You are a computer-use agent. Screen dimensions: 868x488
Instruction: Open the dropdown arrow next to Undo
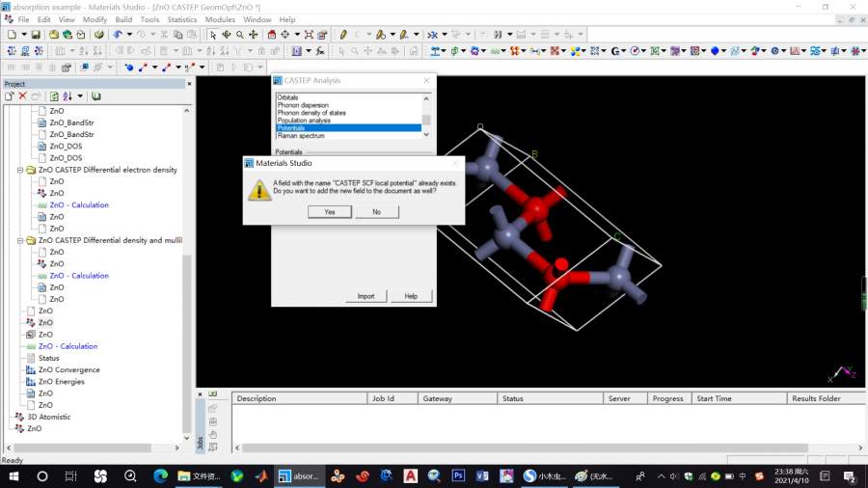tap(129, 35)
